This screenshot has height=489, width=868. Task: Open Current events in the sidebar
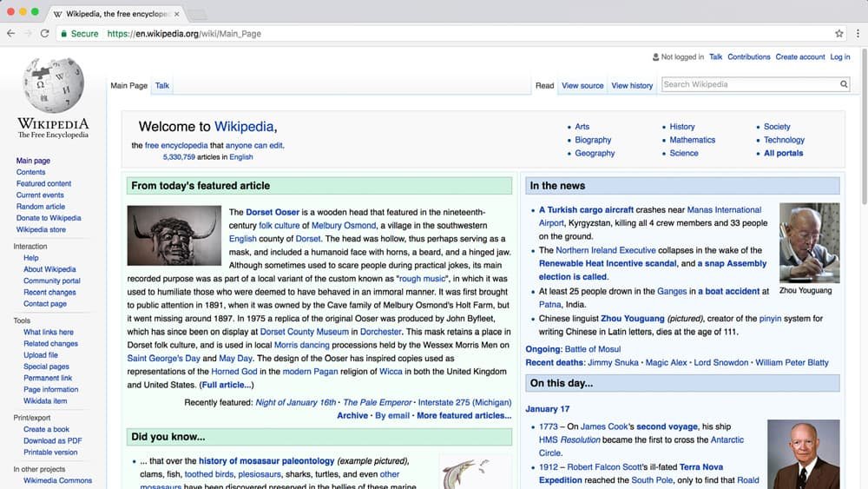40,195
